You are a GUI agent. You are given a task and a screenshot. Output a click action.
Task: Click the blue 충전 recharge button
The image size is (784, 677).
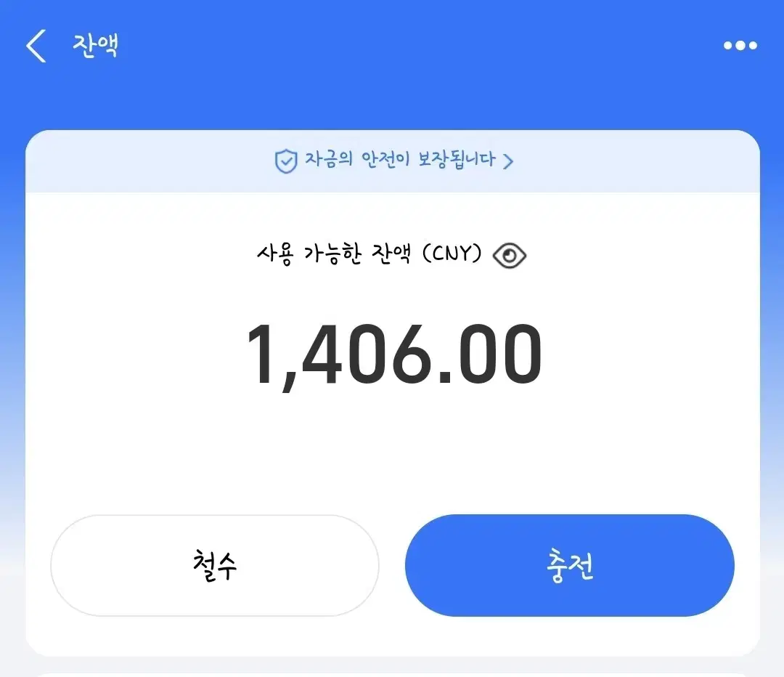(570, 565)
